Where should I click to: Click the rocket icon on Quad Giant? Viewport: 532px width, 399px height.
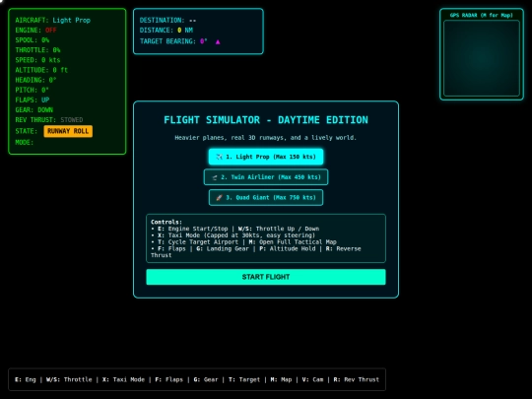click(219, 197)
